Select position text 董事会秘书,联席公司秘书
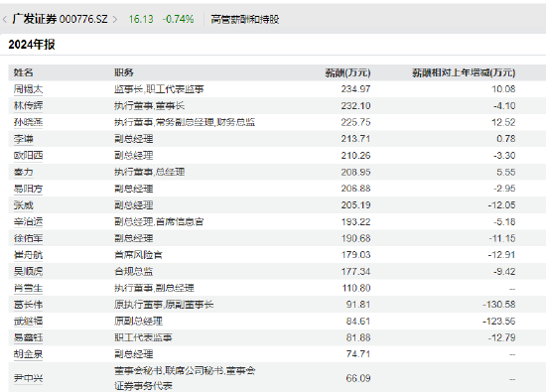Image resolution: width=546 pixels, height=392 pixels. click(x=169, y=371)
